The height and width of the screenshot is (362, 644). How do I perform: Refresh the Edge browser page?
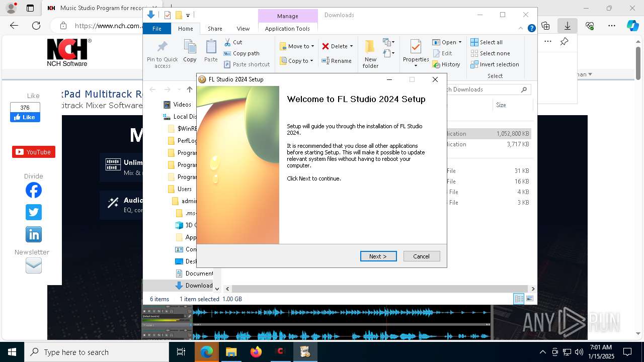(36, 25)
